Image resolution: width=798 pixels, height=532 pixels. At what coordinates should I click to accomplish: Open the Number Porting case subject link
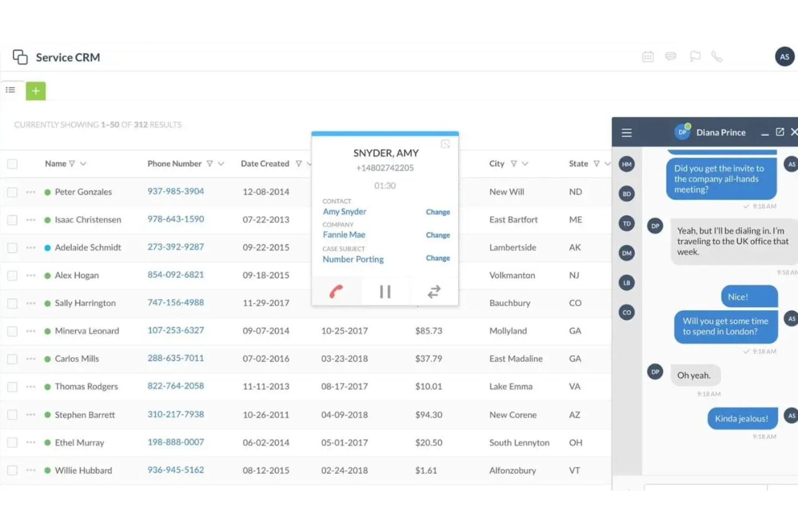(x=353, y=259)
